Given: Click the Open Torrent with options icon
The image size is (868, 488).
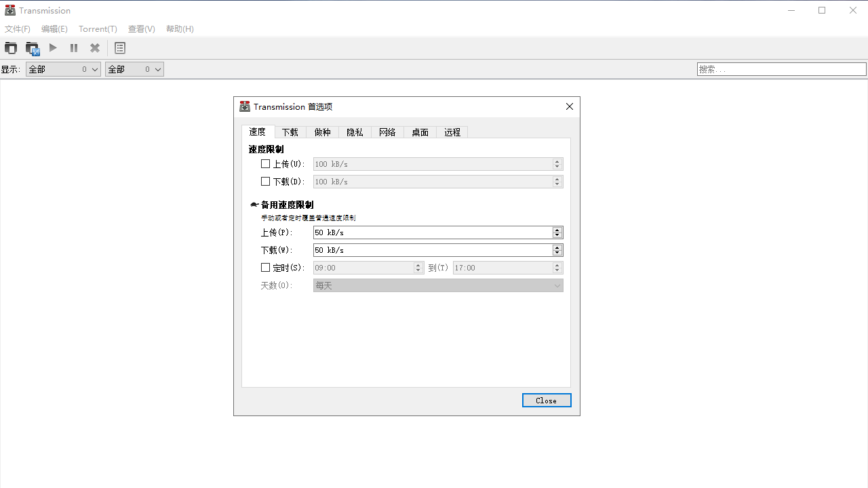Looking at the screenshot, I should [32, 48].
